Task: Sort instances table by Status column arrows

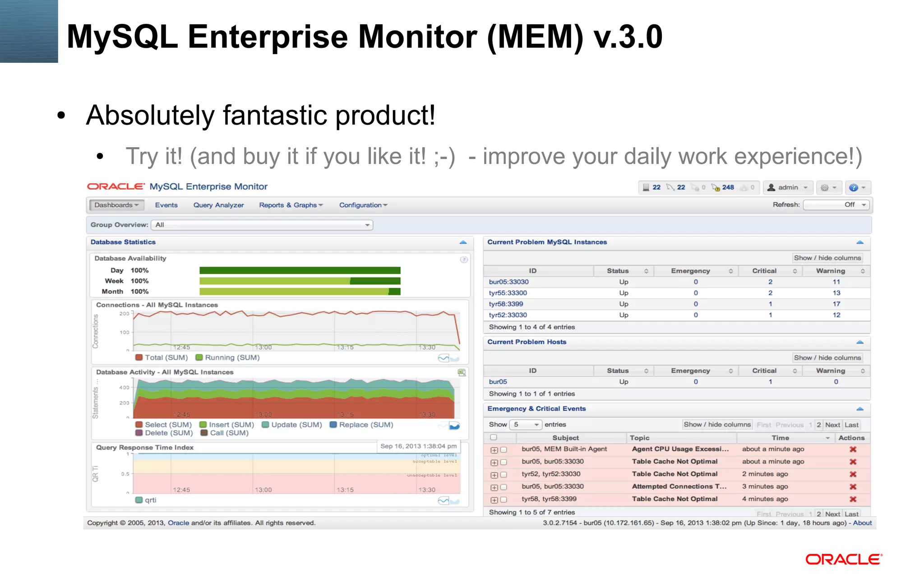Action: (646, 271)
